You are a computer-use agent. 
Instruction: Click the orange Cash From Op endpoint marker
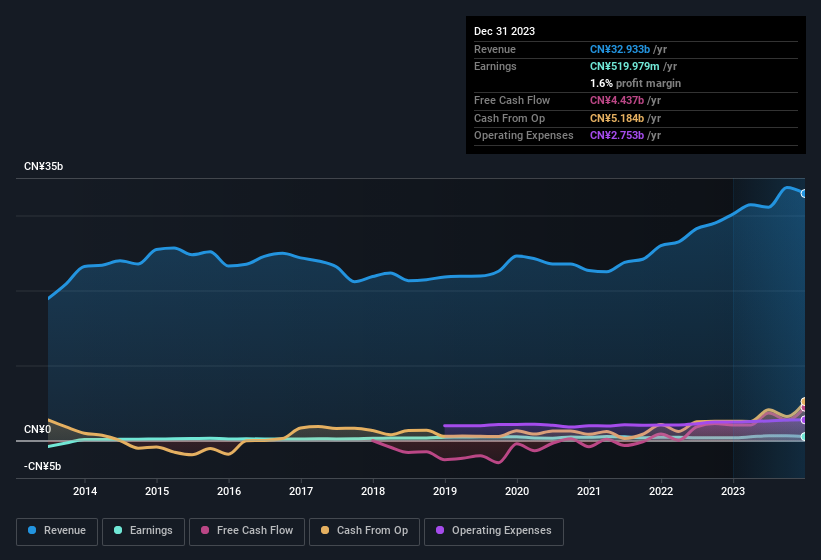pos(803,403)
